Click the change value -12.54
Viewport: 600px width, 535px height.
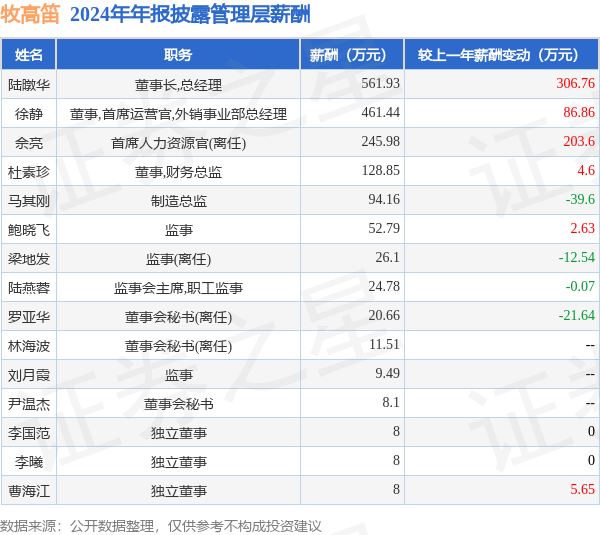(x=577, y=257)
